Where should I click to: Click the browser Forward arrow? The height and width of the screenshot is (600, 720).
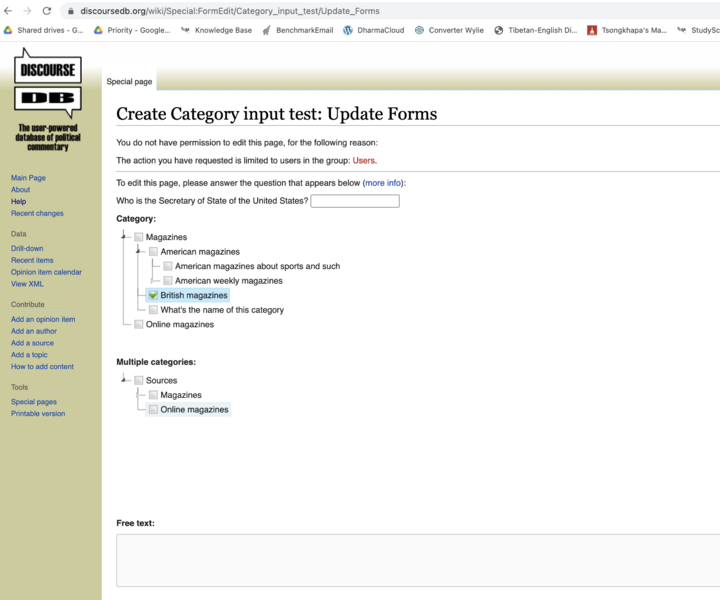(27, 11)
